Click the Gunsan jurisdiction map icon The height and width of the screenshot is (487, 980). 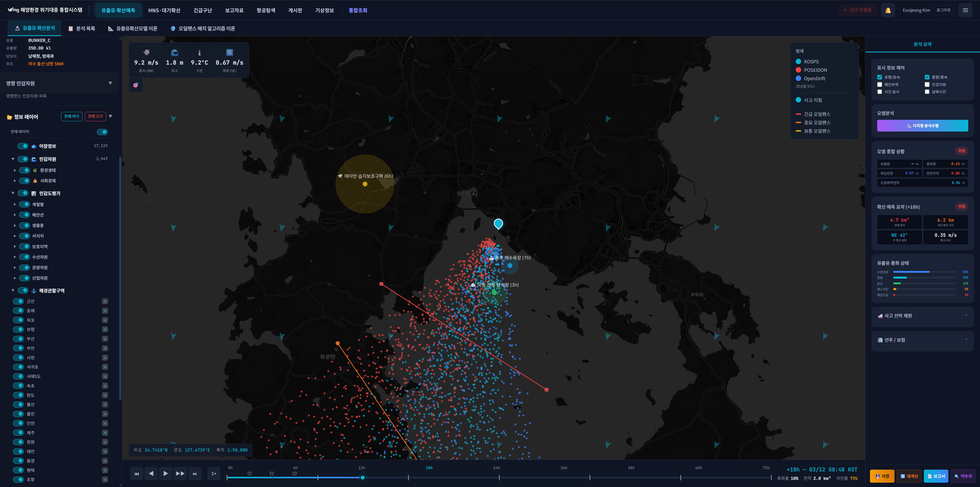coord(105,301)
